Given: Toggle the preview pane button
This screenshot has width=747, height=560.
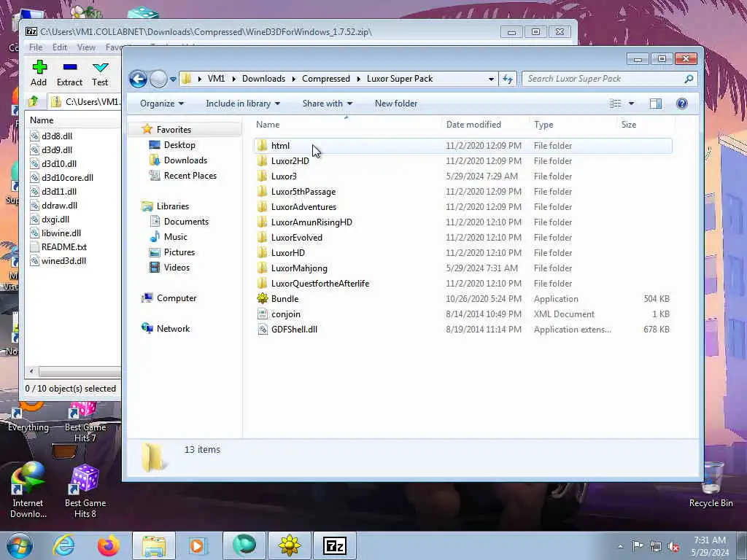Looking at the screenshot, I should click(x=656, y=104).
